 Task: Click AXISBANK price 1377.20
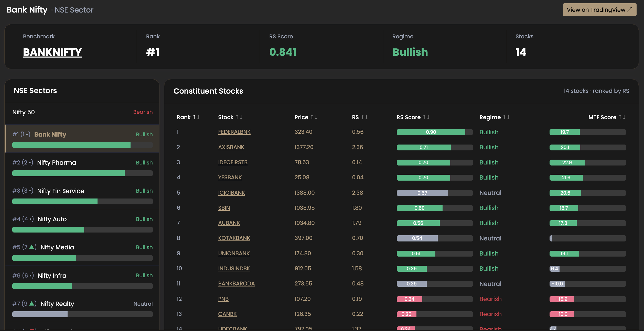(304, 147)
